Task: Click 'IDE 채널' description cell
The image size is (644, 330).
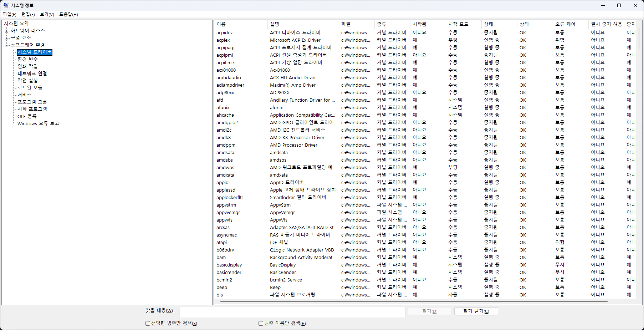Action: point(279,242)
